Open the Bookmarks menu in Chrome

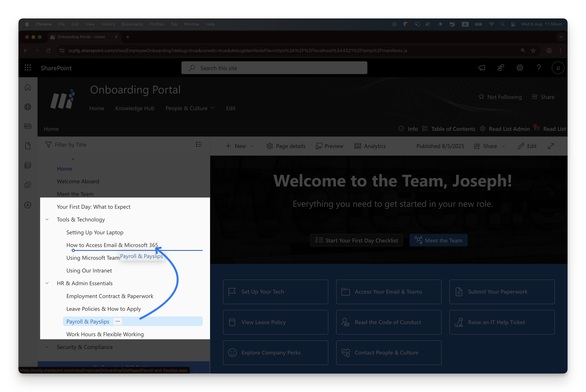coord(132,24)
